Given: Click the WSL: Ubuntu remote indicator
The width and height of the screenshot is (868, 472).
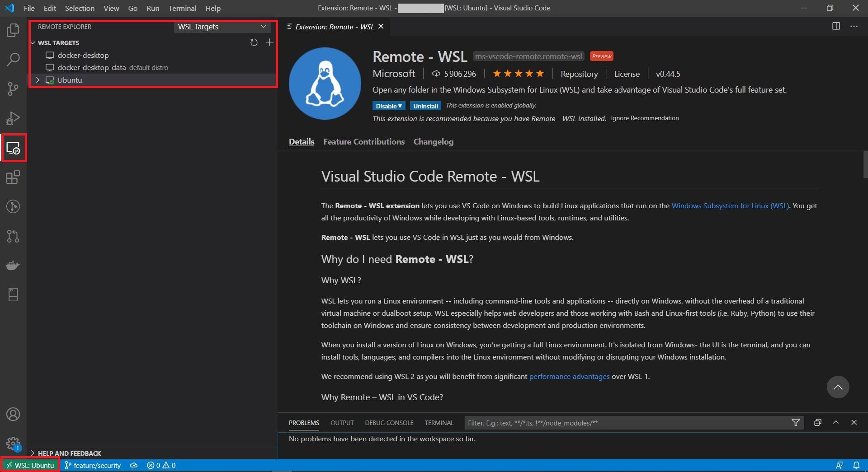Looking at the screenshot, I should tap(30, 465).
